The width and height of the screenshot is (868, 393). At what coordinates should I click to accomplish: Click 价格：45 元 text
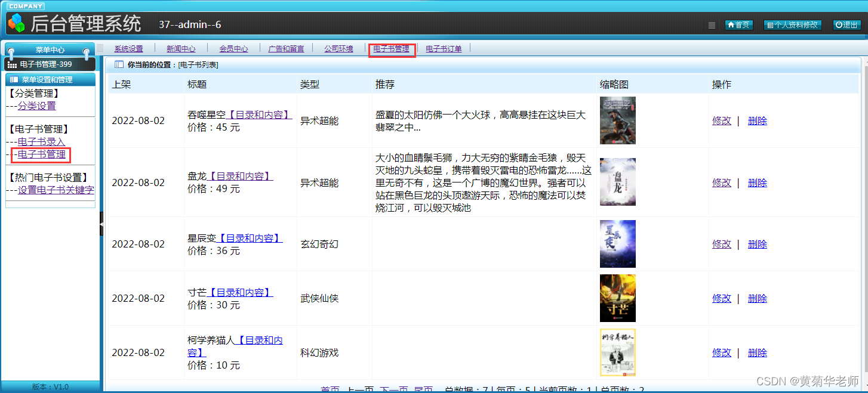[214, 127]
